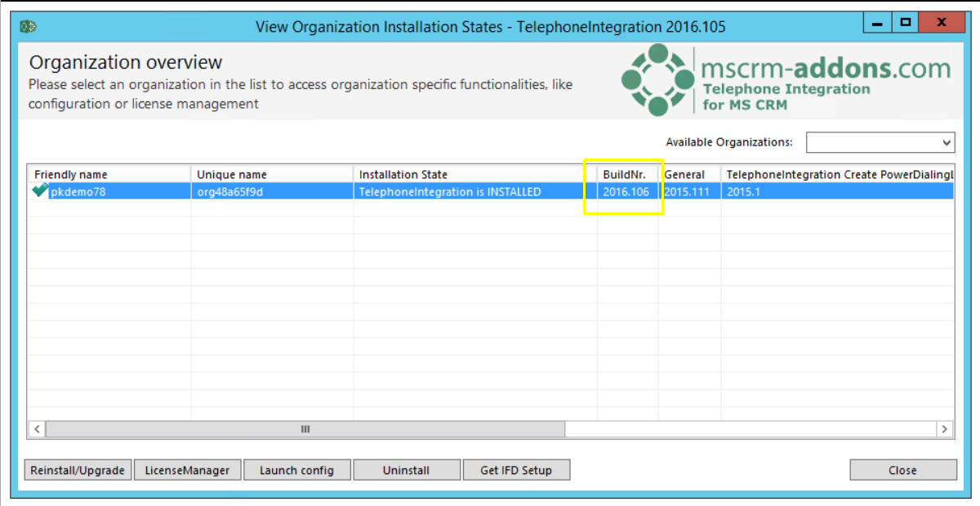Click the org48a65f9d unique name cell
This screenshot has width=980, height=506.
pos(272,191)
